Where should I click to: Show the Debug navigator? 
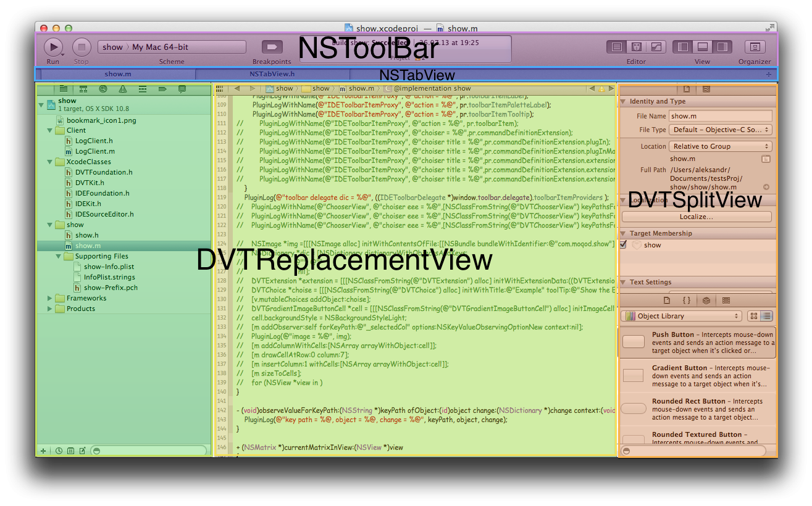[143, 89]
